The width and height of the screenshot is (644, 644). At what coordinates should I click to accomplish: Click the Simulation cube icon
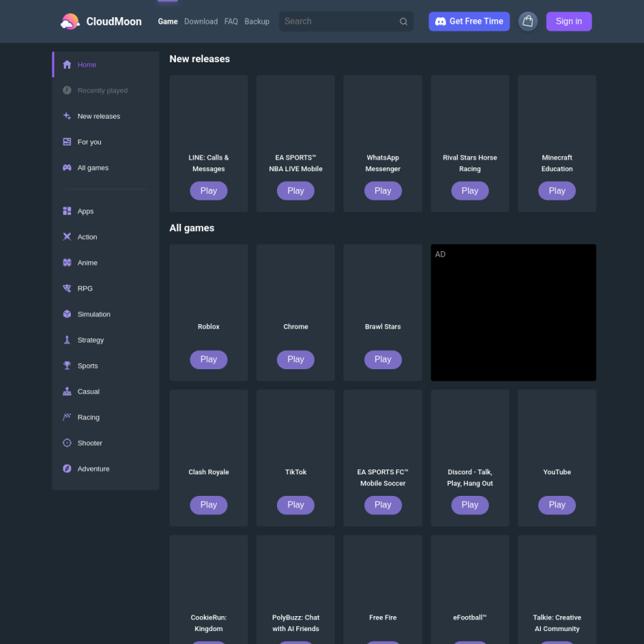click(x=67, y=314)
